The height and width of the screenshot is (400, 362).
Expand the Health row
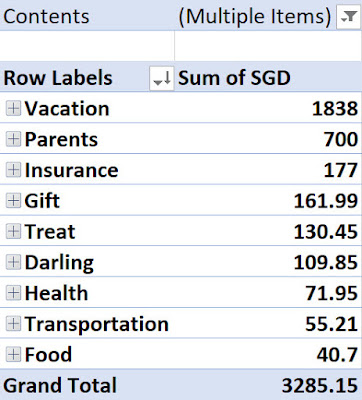coord(13,293)
